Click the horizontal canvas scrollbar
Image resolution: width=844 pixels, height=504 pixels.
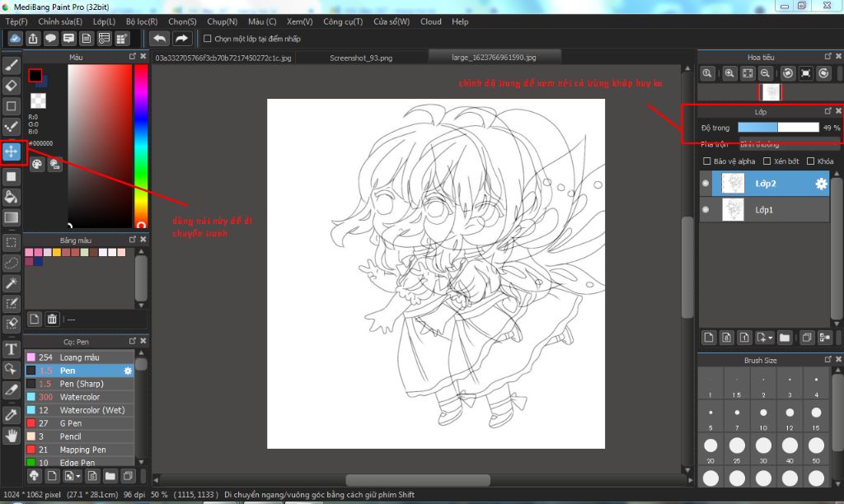[x=418, y=479]
